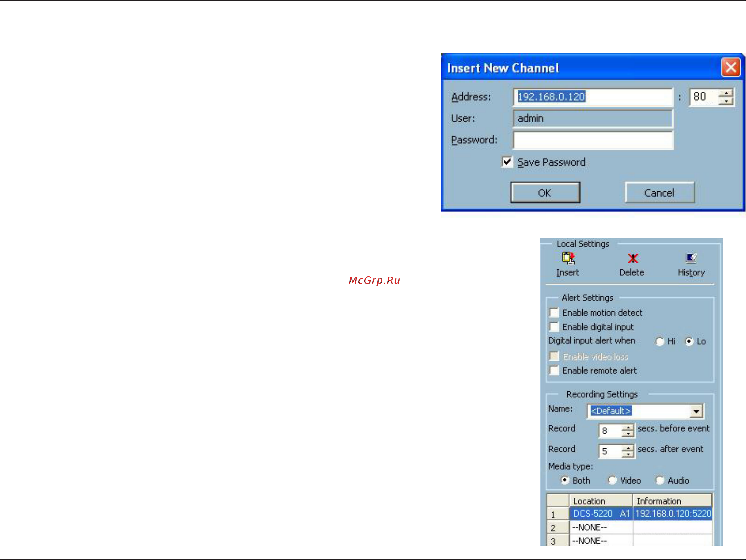Select the 192.168.0.120:5220 information cell
The image size is (746, 560).
pos(672,513)
